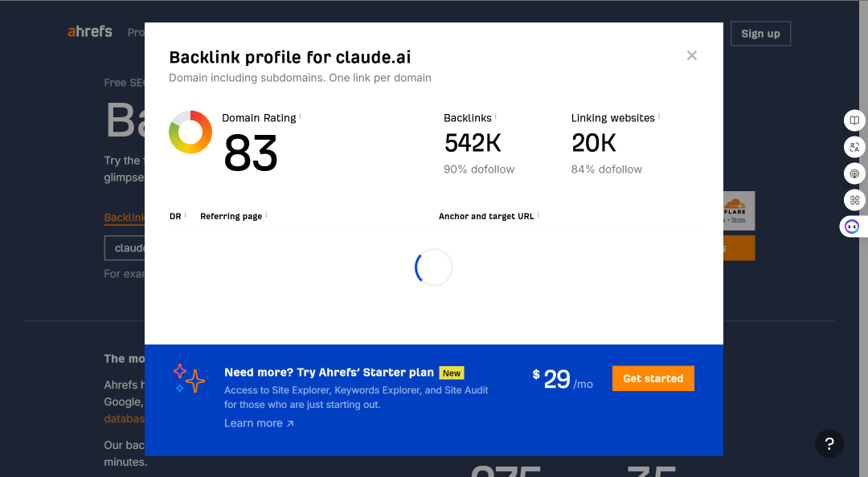The image size is (868, 477).
Task: Click the Referring page column header
Action: click(231, 216)
